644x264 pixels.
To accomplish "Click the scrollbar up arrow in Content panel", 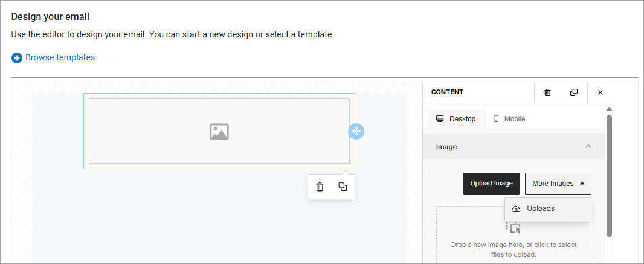I will pyautogui.click(x=609, y=109).
